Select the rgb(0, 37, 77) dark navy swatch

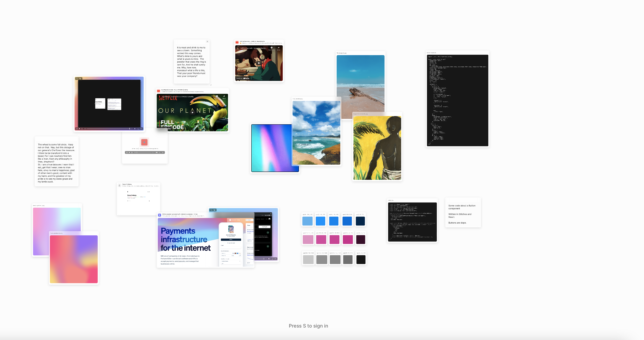click(x=360, y=221)
